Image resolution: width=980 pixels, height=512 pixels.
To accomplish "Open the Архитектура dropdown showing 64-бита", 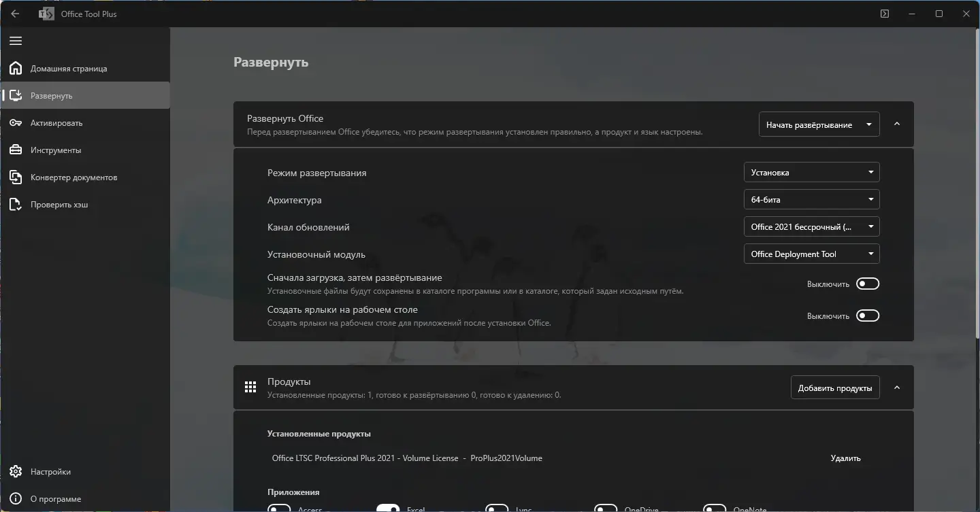I will (811, 199).
